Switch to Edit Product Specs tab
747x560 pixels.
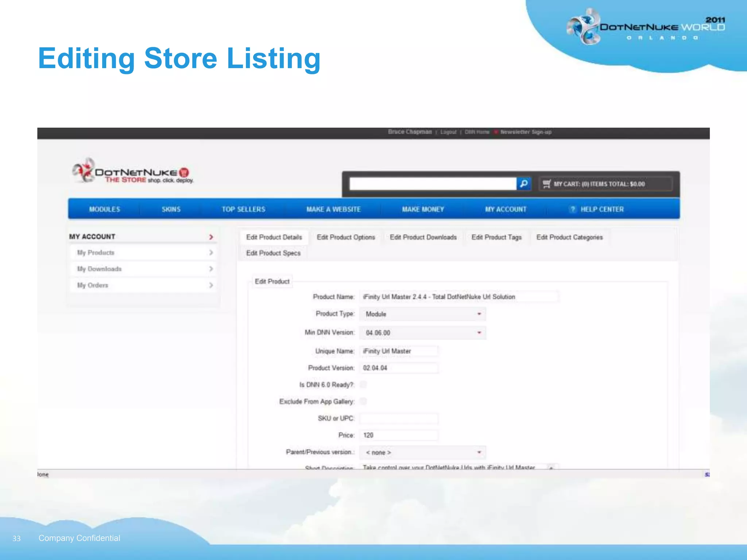[x=273, y=253]
